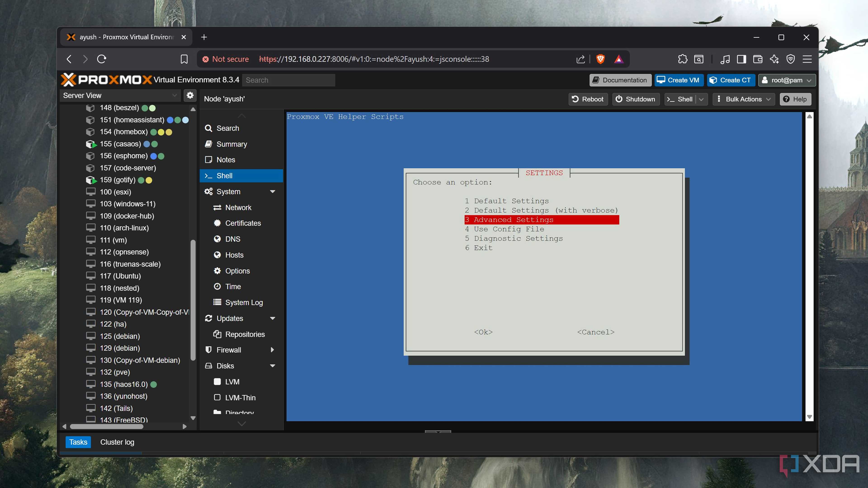
Task: Open the LVM disks page
Action: pyautogui.click(x=241, y=382)
